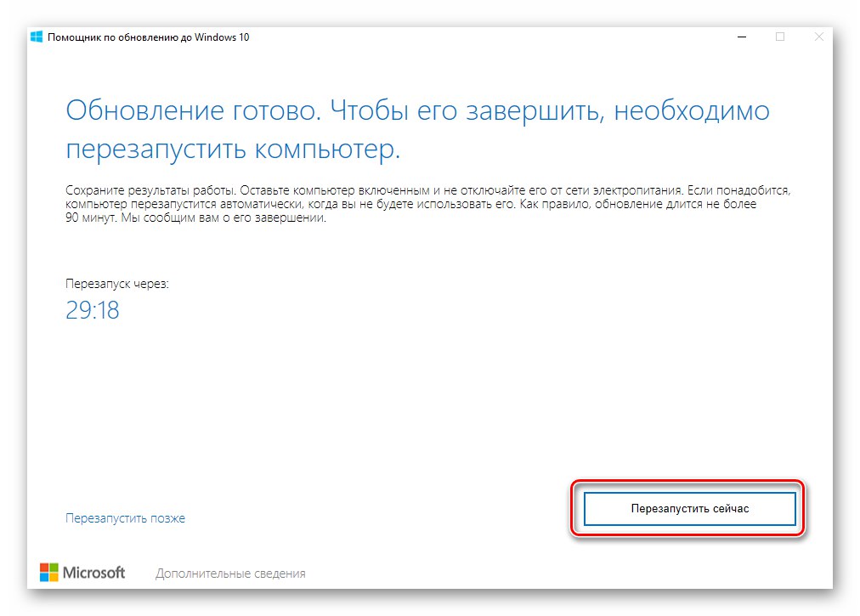Open 'Дополнительные сведения' for more information

pyautogui.click(x=230, y=573)
